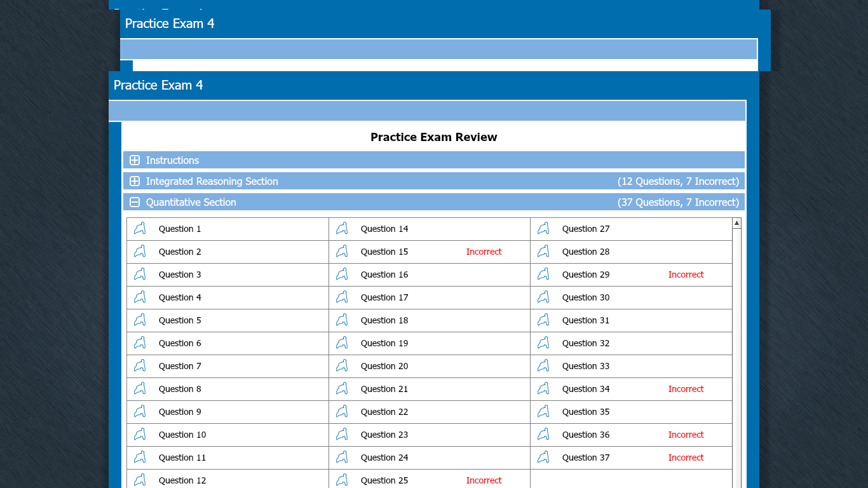Collapse the Quantitative Section
This screenshot has width=868, height=488.
pyautogui.click(x=135, y=202)
